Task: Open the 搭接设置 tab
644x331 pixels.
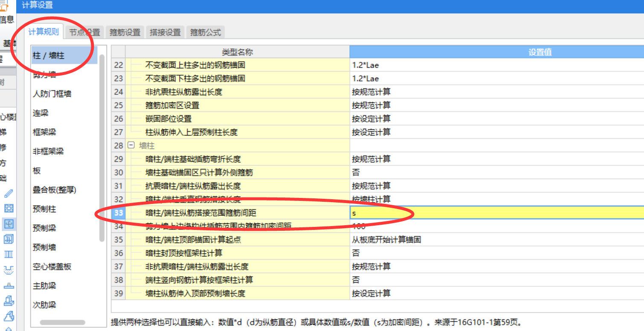Action: (x=165, y=32)
